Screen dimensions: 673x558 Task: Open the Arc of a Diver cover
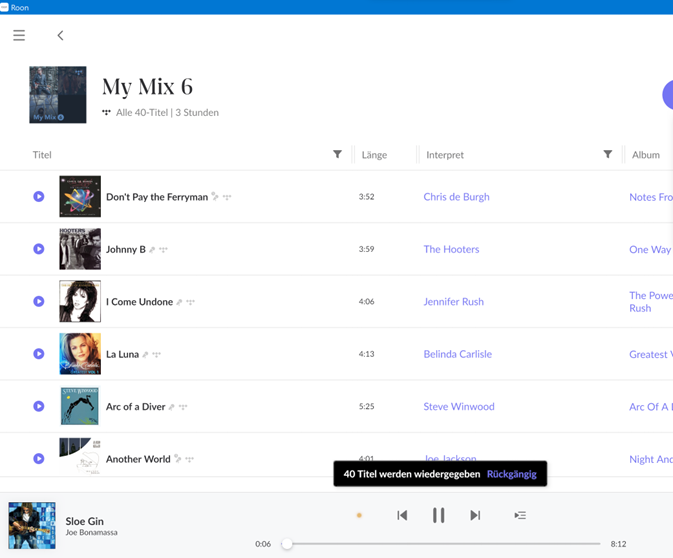[80, 406]
